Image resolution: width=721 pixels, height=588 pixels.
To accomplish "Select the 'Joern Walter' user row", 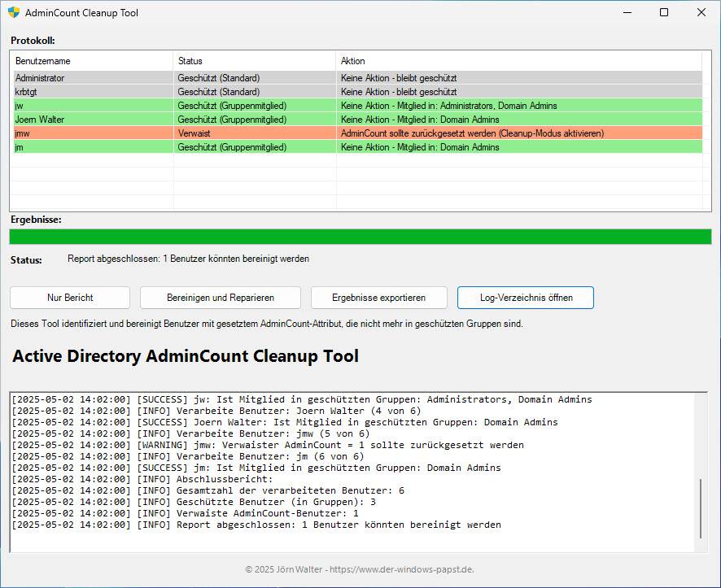I will click(x=40, y=120).
